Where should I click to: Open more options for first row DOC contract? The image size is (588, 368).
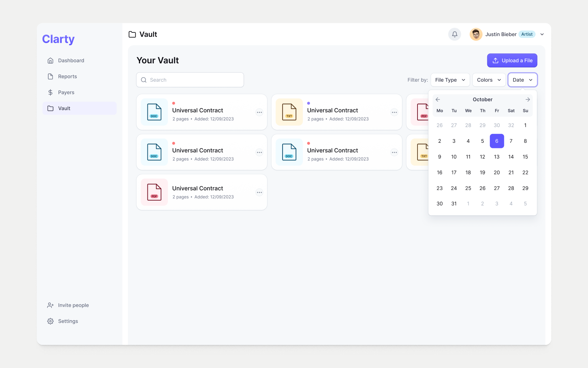pos(259,112)
